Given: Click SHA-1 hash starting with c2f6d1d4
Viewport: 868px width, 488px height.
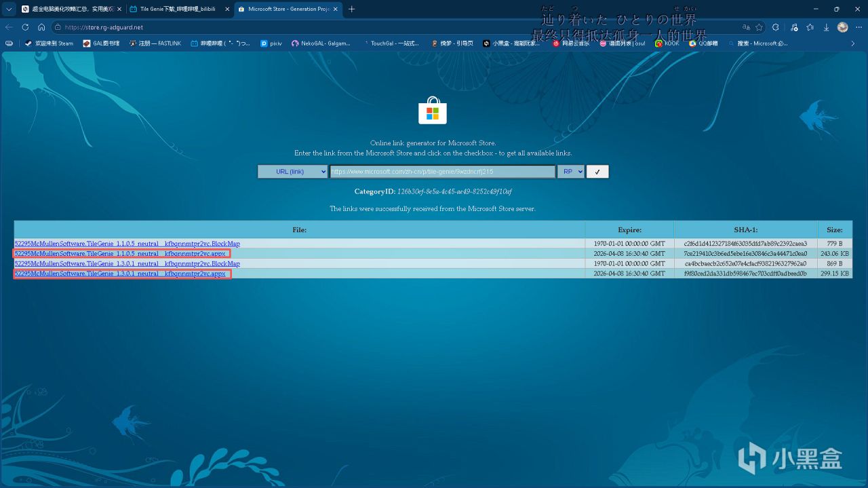Looking at the screenshot, I should coord(745,243).
